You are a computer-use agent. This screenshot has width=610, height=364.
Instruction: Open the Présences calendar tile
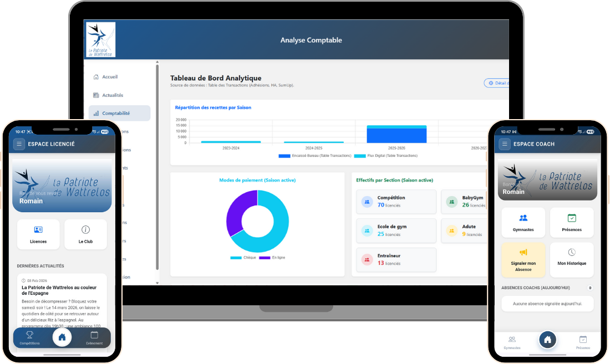[571, 222]
